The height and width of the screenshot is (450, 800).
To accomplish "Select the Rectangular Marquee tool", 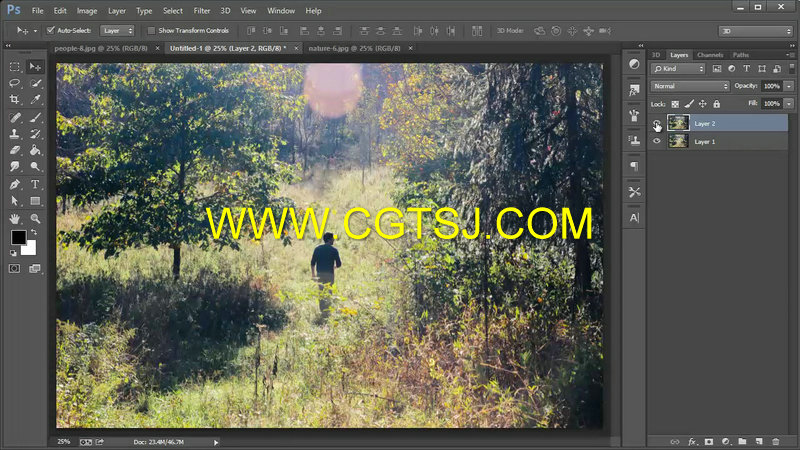I will pos(14,67).
